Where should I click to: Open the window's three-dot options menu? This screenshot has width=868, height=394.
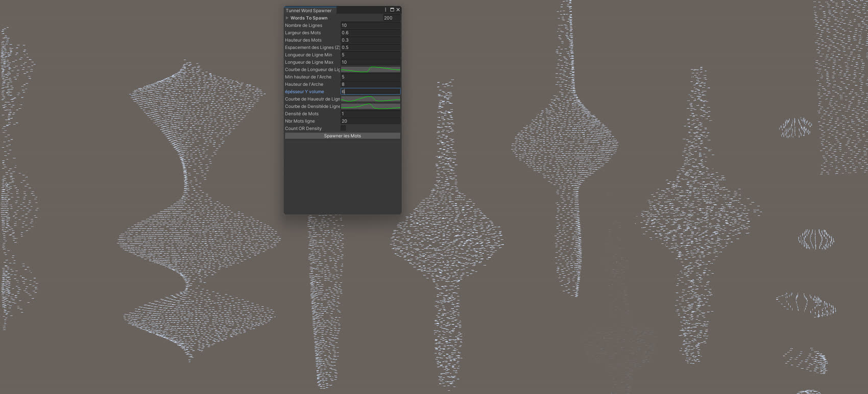[385, 10]
